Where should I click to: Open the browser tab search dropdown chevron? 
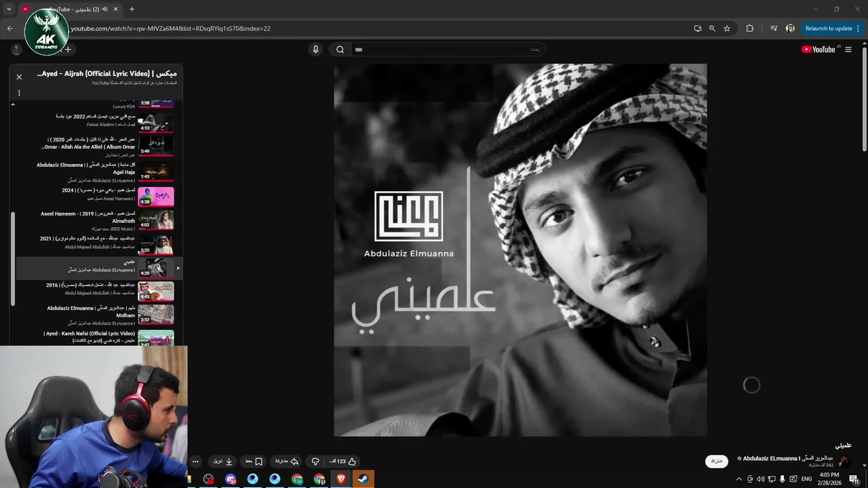tap(9, 9)
